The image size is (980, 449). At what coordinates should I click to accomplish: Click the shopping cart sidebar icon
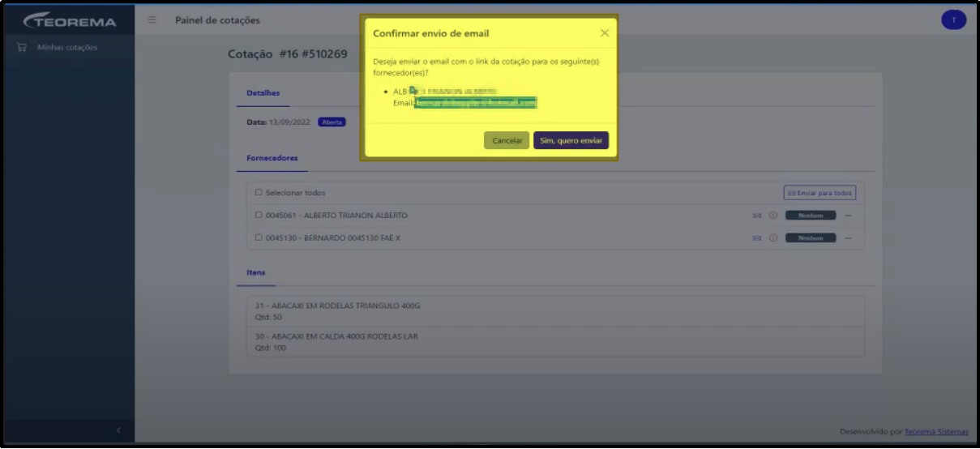tap(22, 47)
